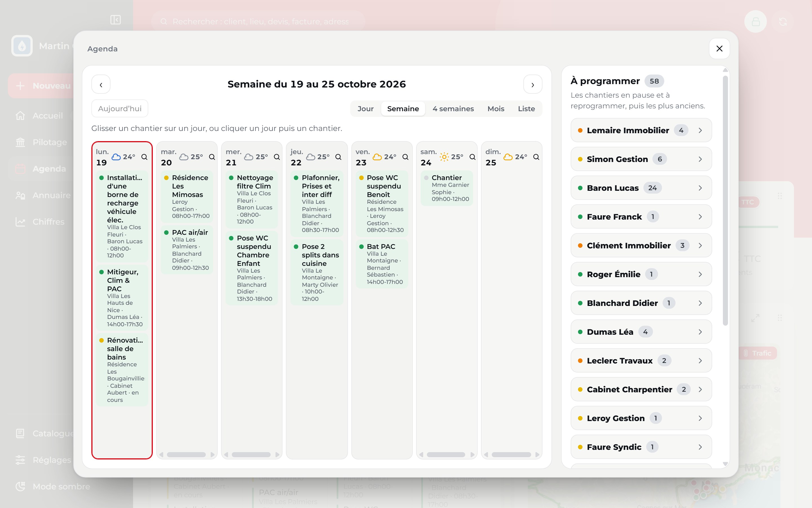The image size is (812, 508).
Task: Click the Tuesday column horizontal scrollbar
Action: 187,455
